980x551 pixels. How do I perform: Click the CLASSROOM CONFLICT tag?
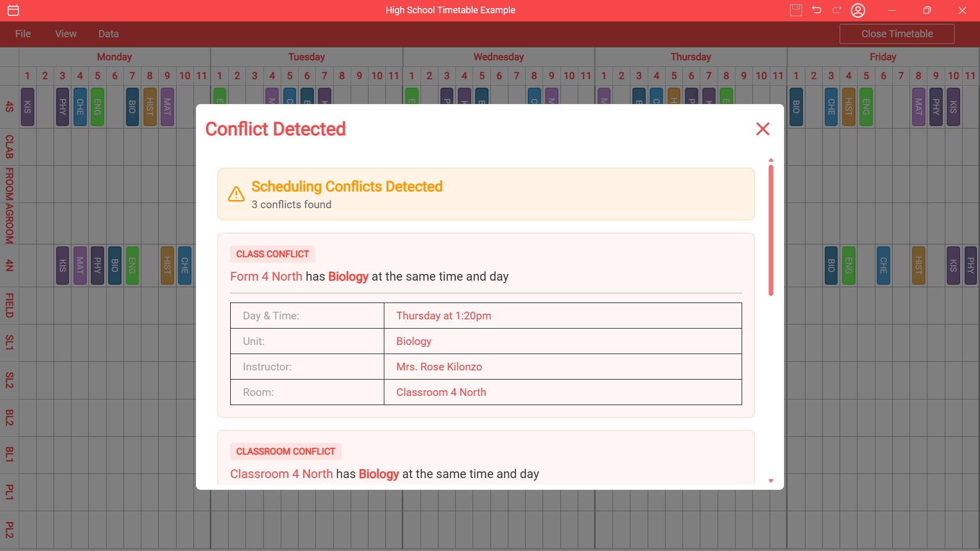(285, 452)
